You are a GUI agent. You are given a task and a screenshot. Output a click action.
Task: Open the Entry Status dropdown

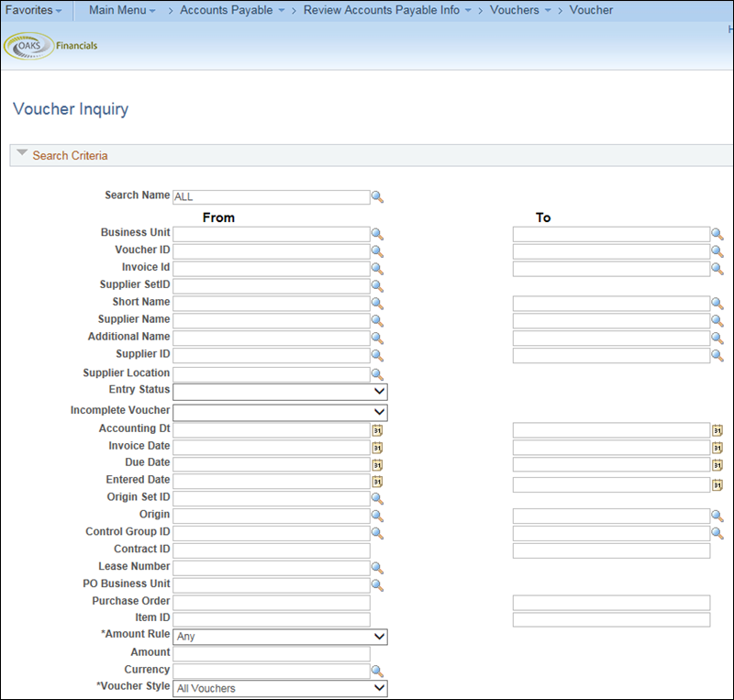tap(280, 392)
